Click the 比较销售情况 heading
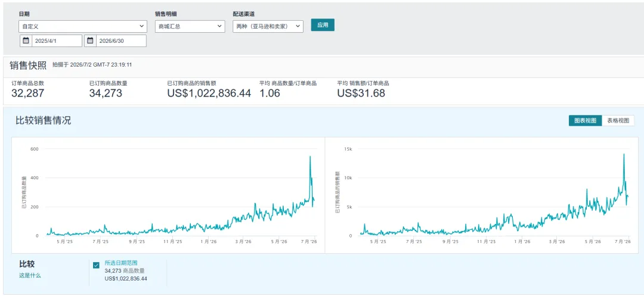This screenshot has height=296, width=644. tap(43, 120)
